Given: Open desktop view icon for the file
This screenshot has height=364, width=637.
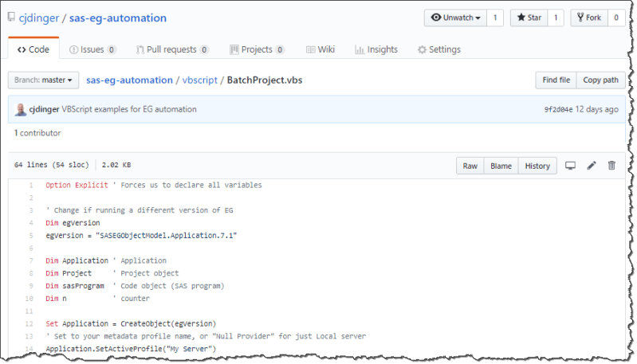Looking at the screenshot, I should (570, 166).
